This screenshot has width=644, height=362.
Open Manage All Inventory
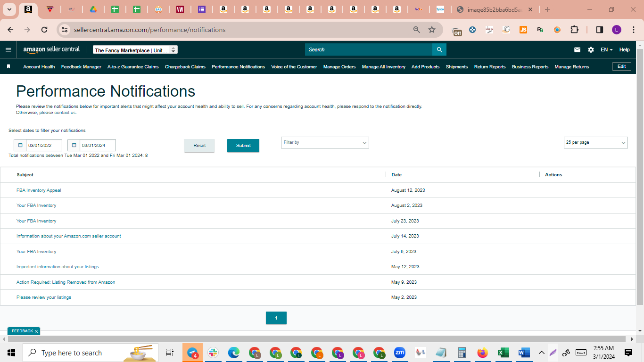(x=384, y=67)
